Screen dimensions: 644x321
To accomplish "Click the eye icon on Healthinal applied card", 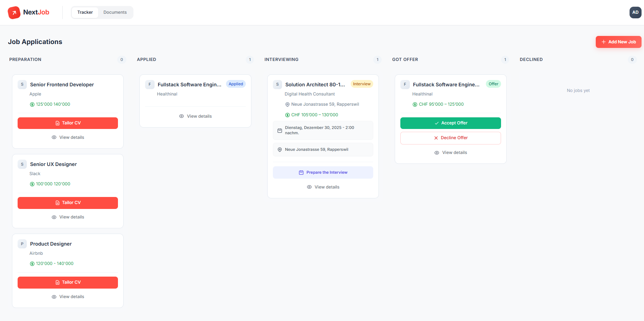I will pos(181,116).
